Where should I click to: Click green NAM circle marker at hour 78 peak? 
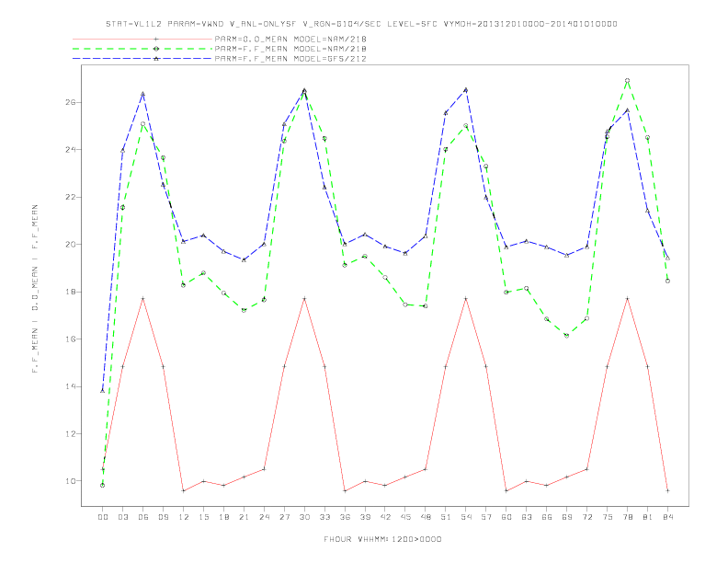(627, 80)
